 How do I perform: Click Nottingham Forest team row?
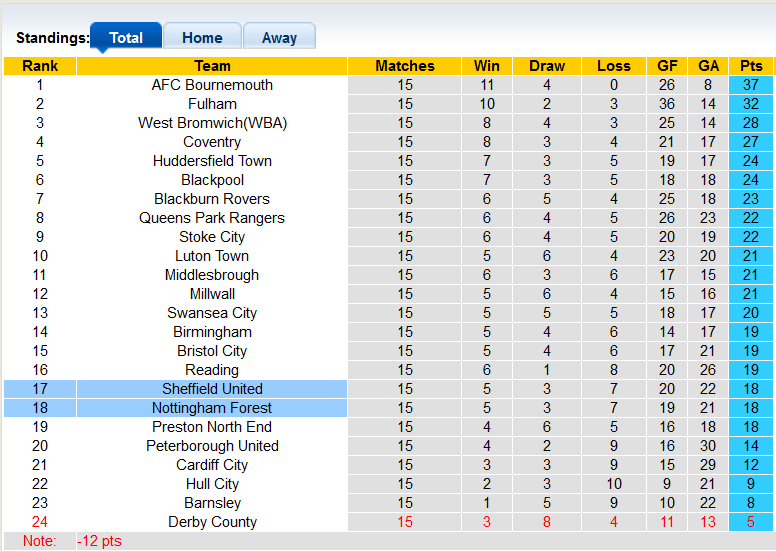(x=212, y=408)
